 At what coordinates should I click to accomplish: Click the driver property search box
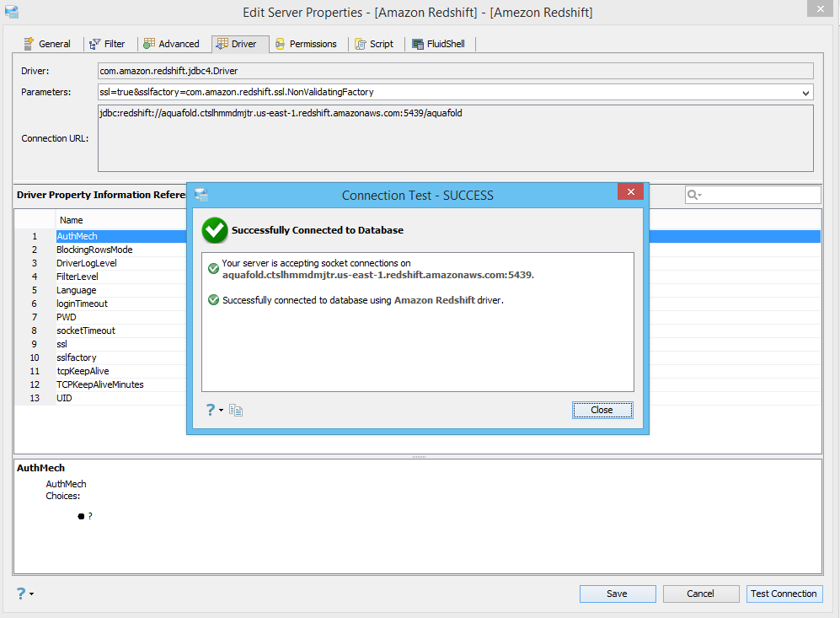click(752, 195)
